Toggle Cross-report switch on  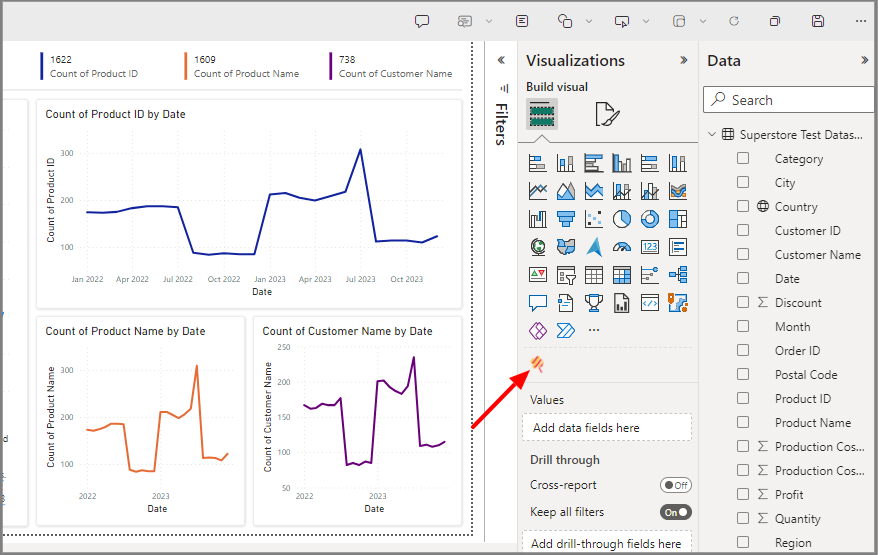[x=676, y=485]
